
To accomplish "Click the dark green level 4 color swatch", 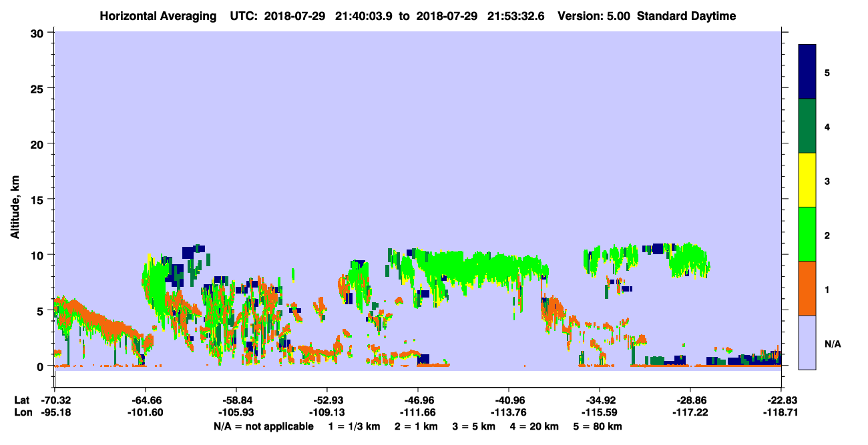I will (x=808, y=126).
